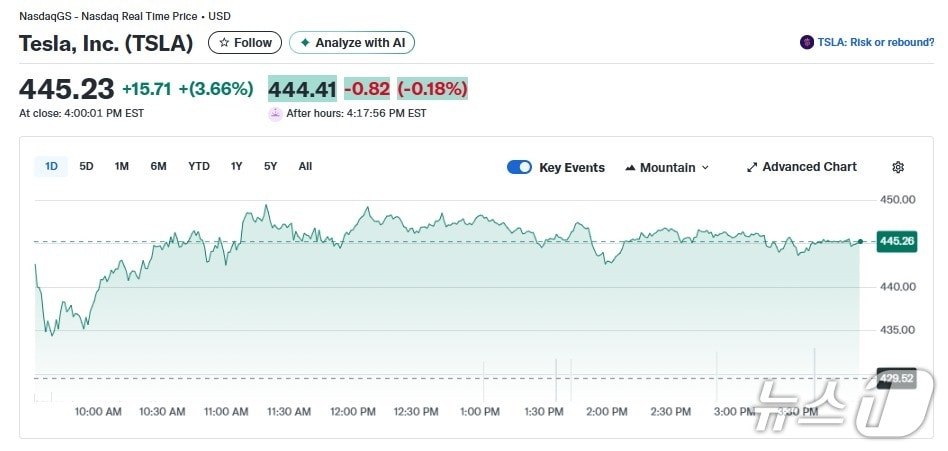This screenshot has width=948, height=451.
Task: Click the TSLA Risk or rebound icon
Action: tap(807, 42)
